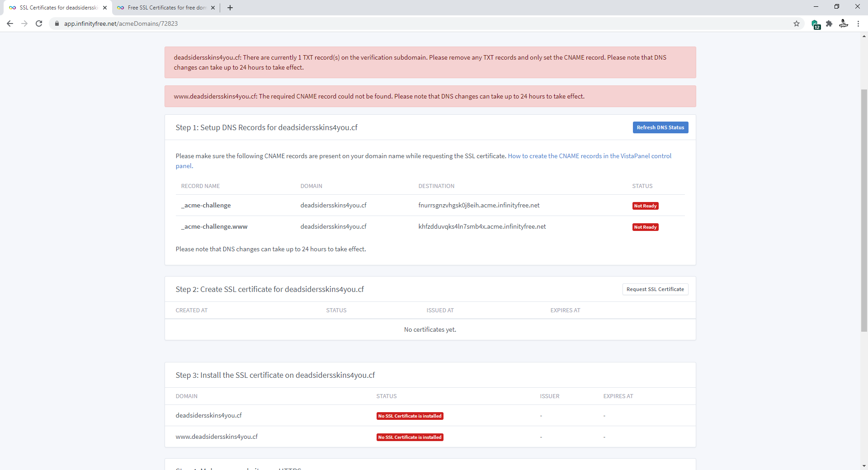Click the browser forward arrow

[24, 23]
